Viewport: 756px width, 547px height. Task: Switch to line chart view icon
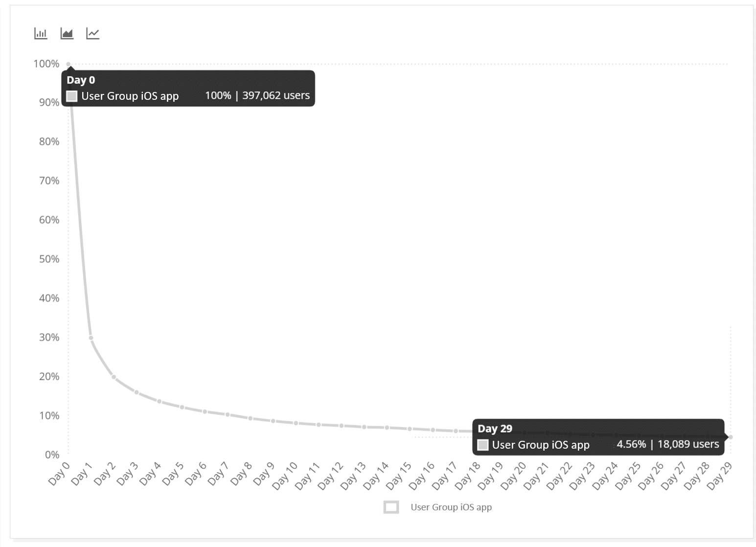click(93, 33)
